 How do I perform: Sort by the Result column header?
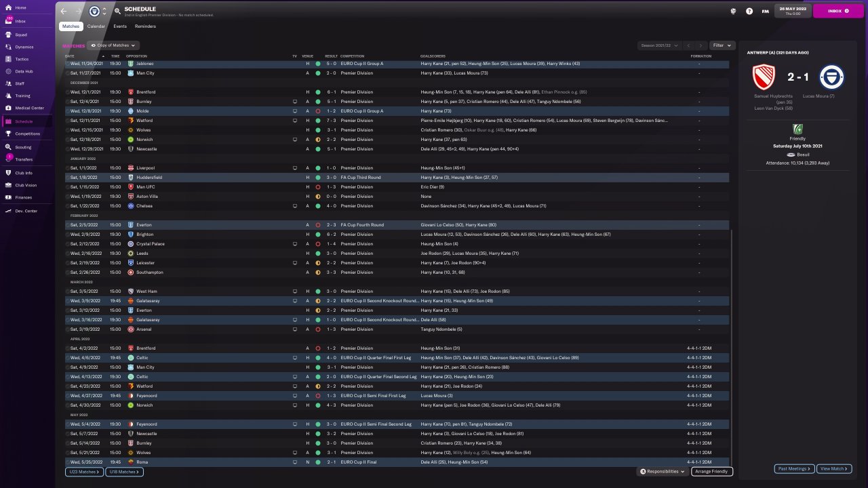(x=331, y=56)
